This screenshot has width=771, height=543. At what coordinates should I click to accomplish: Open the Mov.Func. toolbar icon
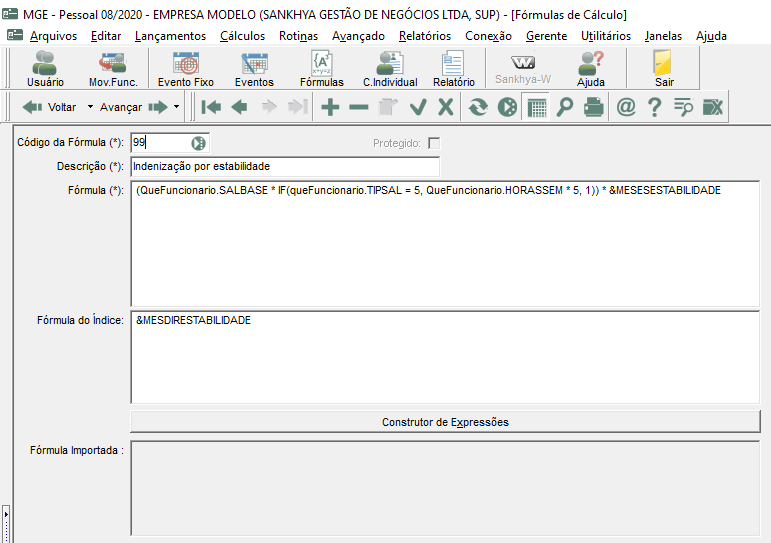(x=113, y=68)
